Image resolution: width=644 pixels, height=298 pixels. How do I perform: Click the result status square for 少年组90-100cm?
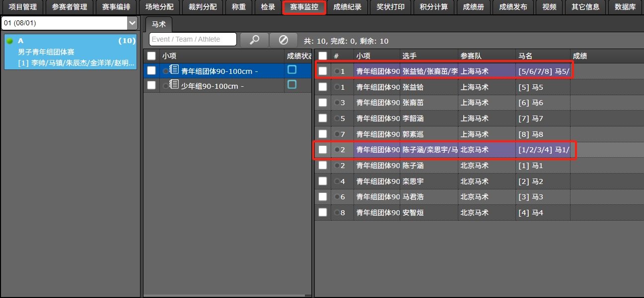pyautogui.click(x=292, y=85)
